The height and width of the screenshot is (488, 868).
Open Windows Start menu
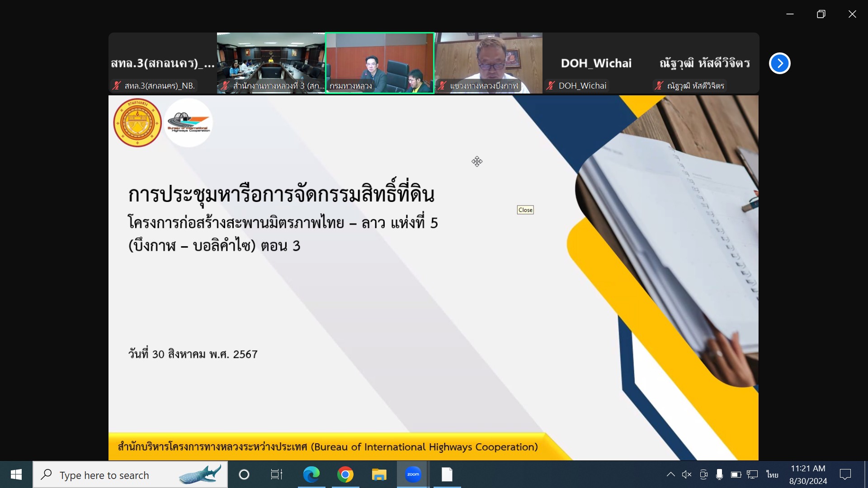tap(16, 474)
